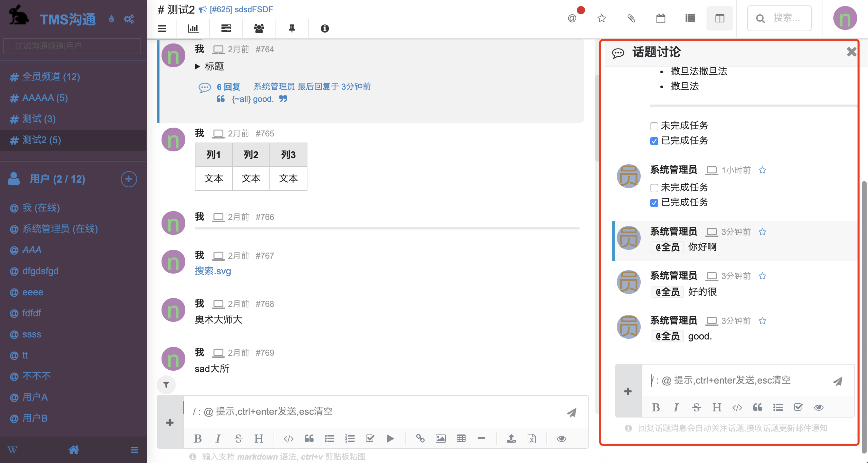
Task: Go to home icon in sidebar footer
Action: point(74,450)
